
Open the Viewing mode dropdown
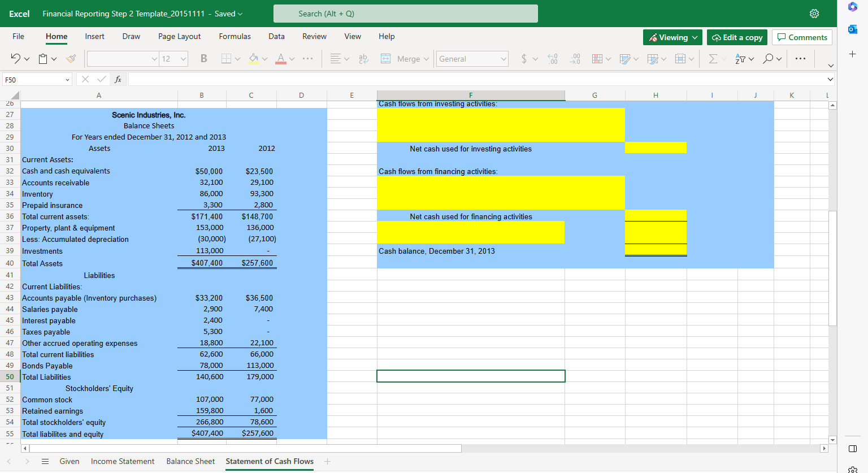coord(672,37)
